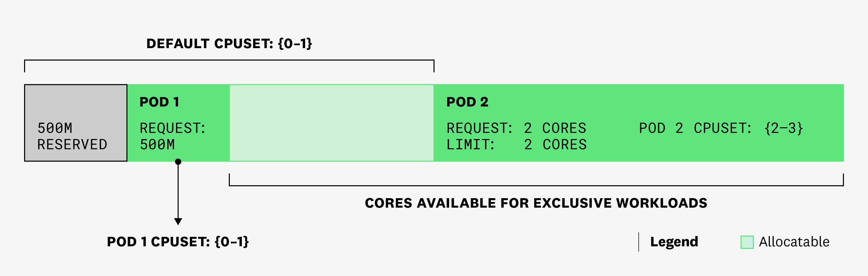Click the vertical divider beside Legend

(638, 242)
